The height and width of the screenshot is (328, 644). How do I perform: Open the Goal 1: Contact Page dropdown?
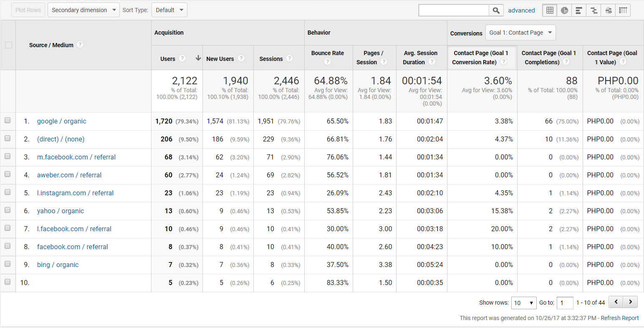[x=520, y=33]
